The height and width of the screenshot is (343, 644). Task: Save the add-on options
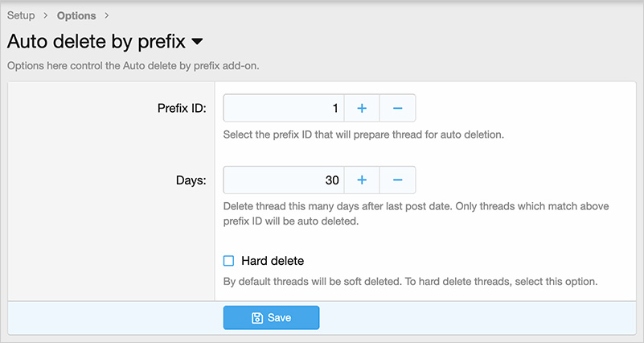coord(271,317)
